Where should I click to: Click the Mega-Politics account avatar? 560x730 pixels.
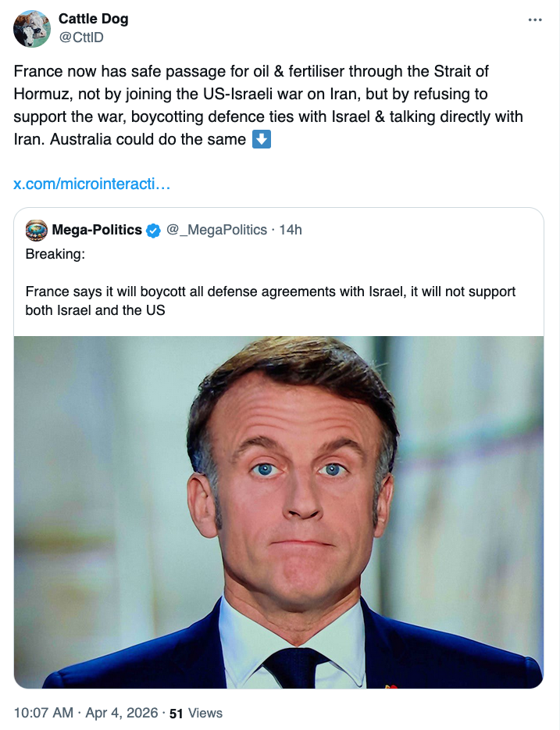(36, 230)
